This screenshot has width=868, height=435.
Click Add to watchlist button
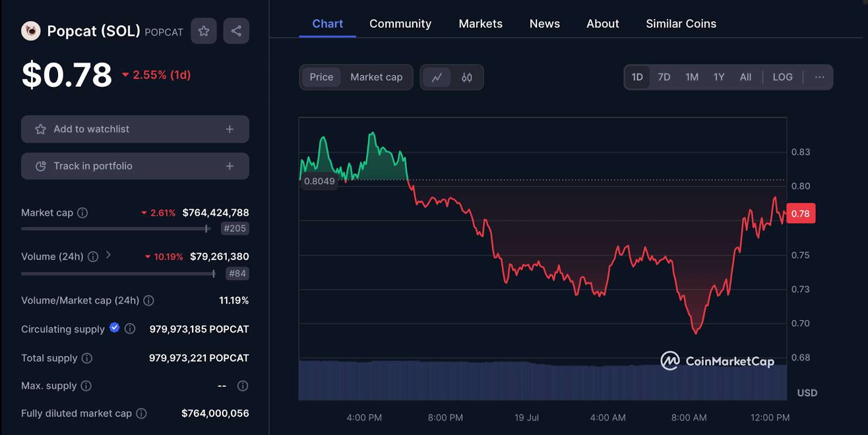click(135, 129)
